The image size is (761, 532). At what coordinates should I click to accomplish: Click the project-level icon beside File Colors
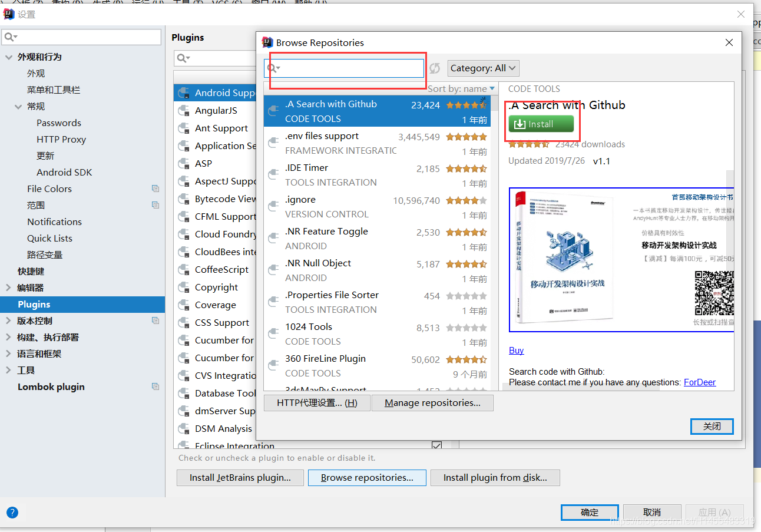[155, 189]
